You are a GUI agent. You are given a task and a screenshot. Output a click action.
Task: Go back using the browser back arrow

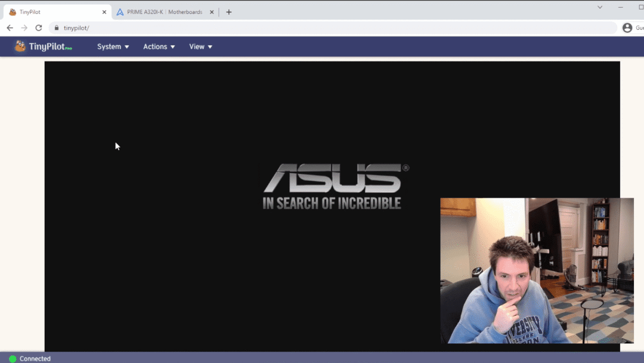[x=10, y=28]
